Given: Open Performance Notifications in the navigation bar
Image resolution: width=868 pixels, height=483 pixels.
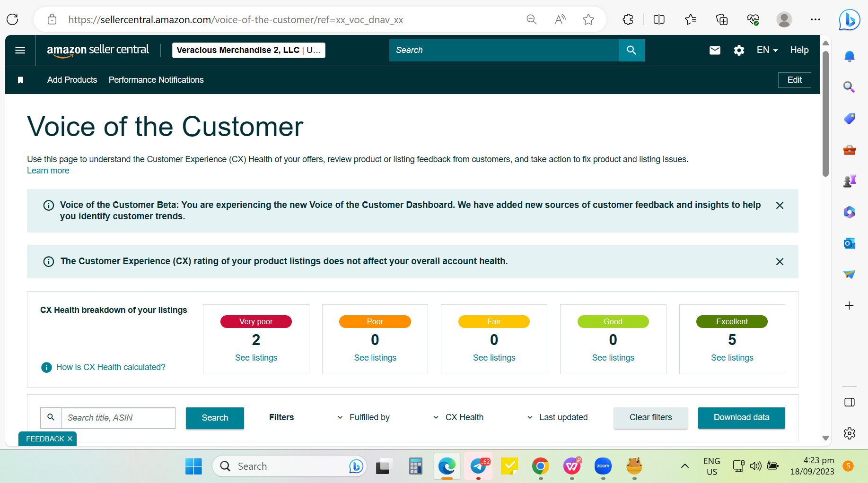Looking at the screenshot, I should [x=156, y=80].
